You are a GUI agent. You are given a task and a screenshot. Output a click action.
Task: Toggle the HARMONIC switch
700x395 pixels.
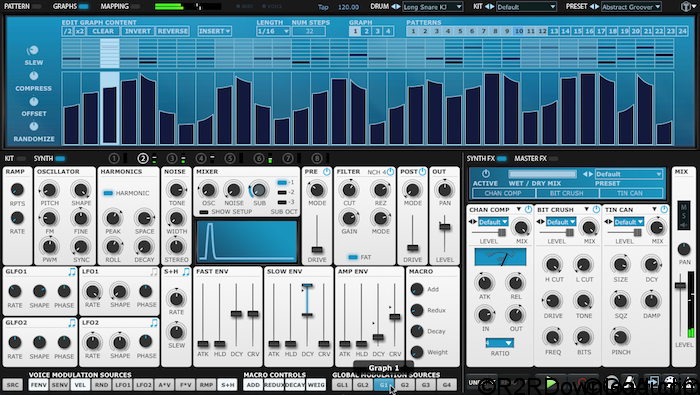click(x=108, y=193)
